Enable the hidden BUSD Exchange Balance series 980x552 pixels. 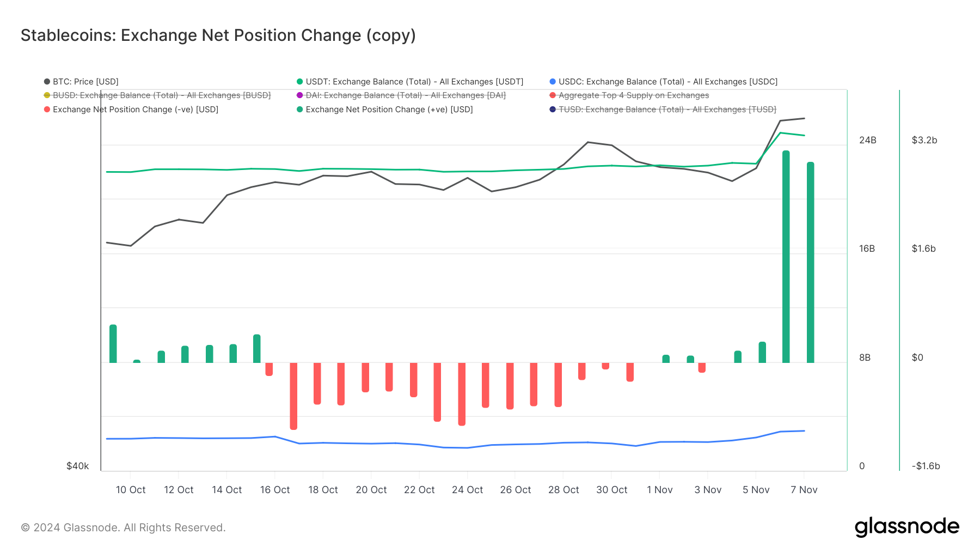[x=162, y=95]
